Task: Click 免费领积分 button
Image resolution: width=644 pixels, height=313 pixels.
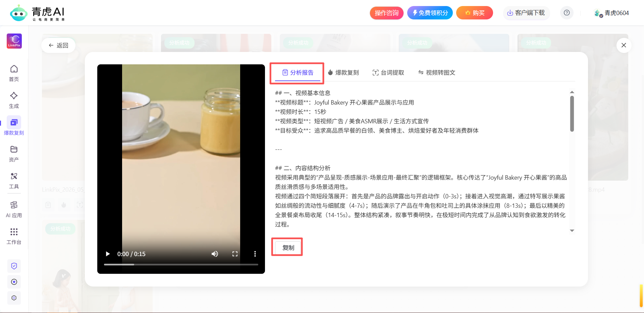Action: [430, 13]
